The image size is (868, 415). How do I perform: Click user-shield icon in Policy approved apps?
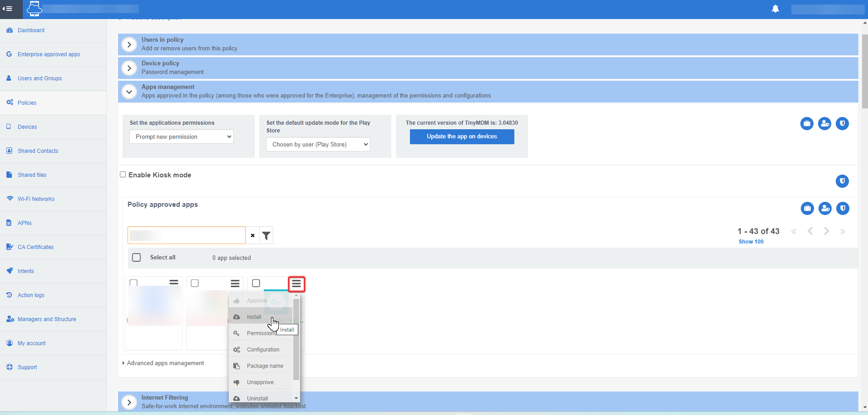coord(825,208)
